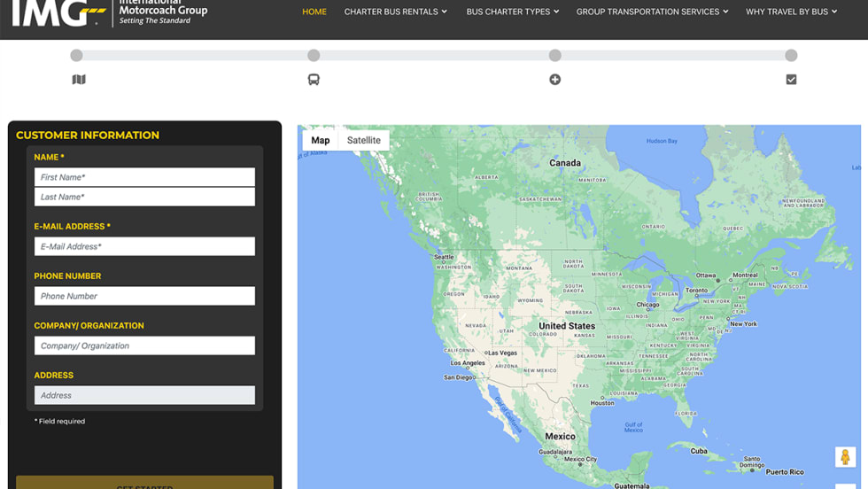This screenshot has width=868, height=489.
Task: Click the map step icon
Action: coord(79,80)
